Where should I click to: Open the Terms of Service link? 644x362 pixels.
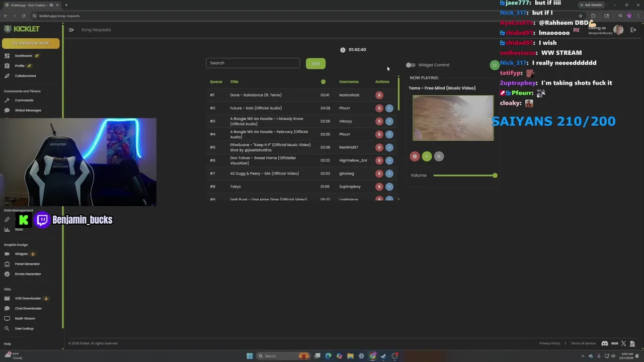pos(583,343)
